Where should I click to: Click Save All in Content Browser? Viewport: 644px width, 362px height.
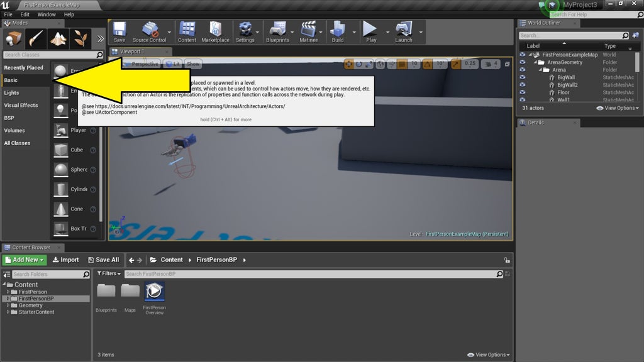[103, 260]
